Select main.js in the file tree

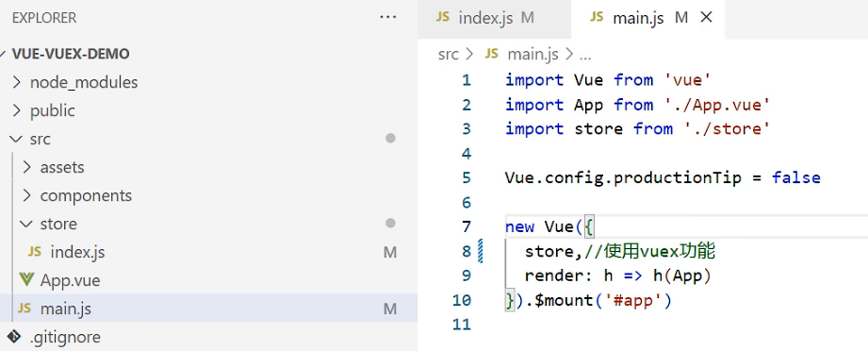tap(208, 309)
